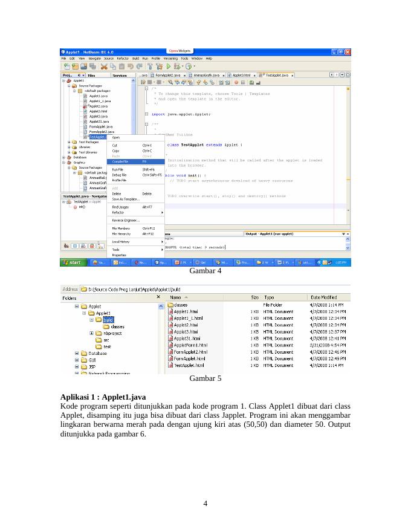The height and width of the screenshot is (532, 411).
Task: Open the Local History submenu
Action: [135, 242]
